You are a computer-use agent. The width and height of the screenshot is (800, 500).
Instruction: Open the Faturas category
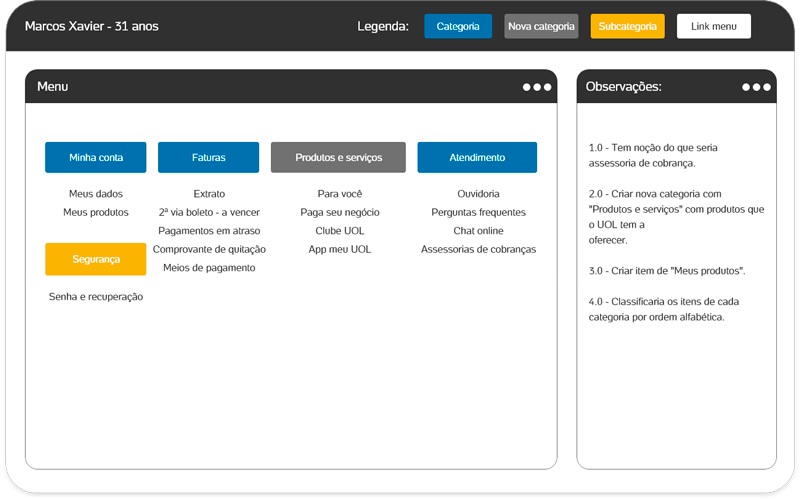click(x=209, y=158)
